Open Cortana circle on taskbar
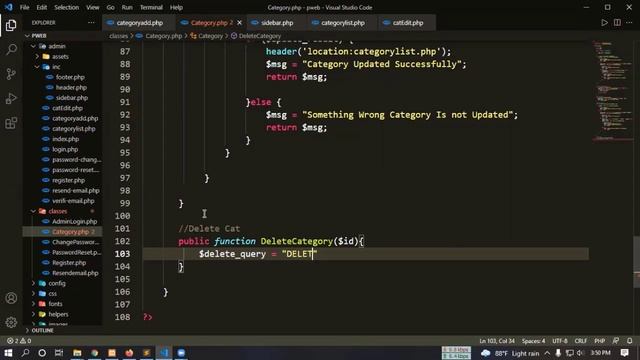Viewport: 640px width, 360px height. pos(42,353)
